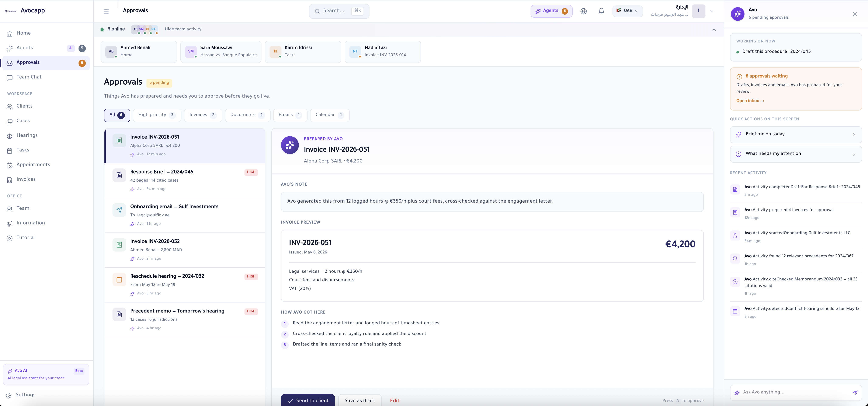Select Reschedule hearing – 2024/032 approval row

click(185, 285)
